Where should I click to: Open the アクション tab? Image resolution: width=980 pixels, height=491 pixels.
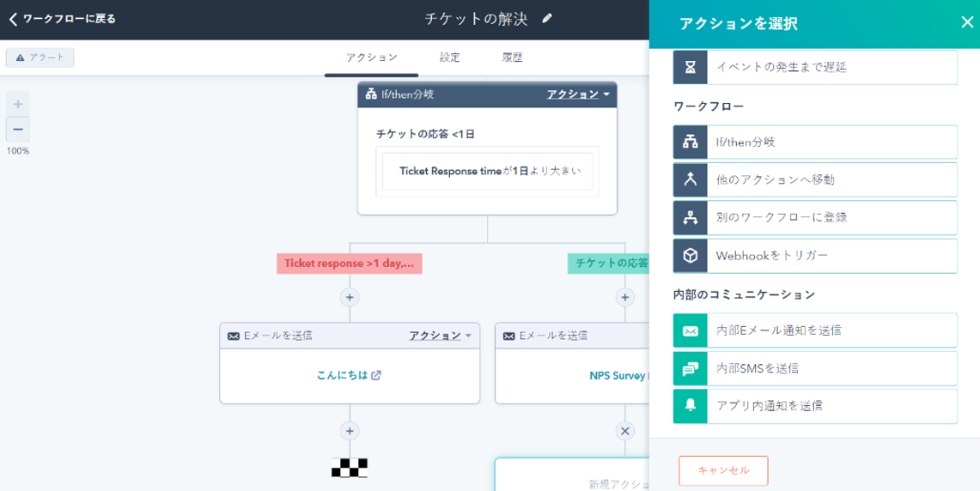point(371,58)
